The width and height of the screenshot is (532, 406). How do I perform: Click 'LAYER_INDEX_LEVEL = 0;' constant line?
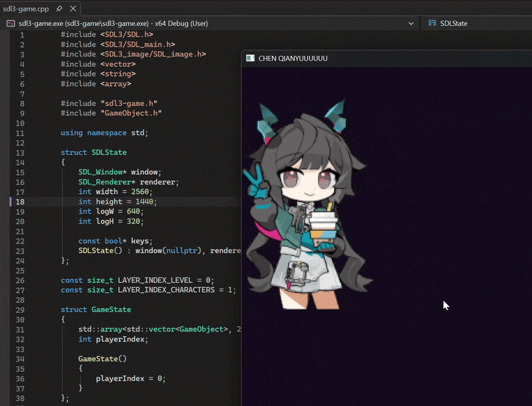point(138,280)
